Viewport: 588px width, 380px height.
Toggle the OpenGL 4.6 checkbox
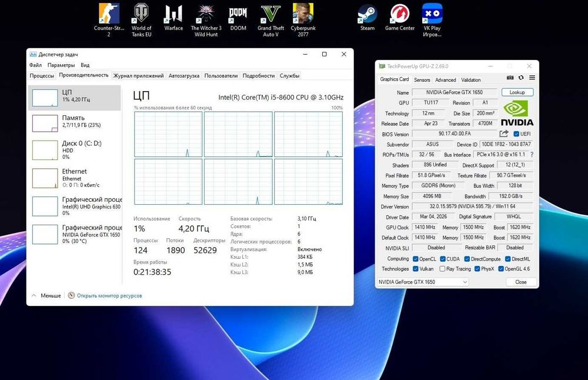500,269
